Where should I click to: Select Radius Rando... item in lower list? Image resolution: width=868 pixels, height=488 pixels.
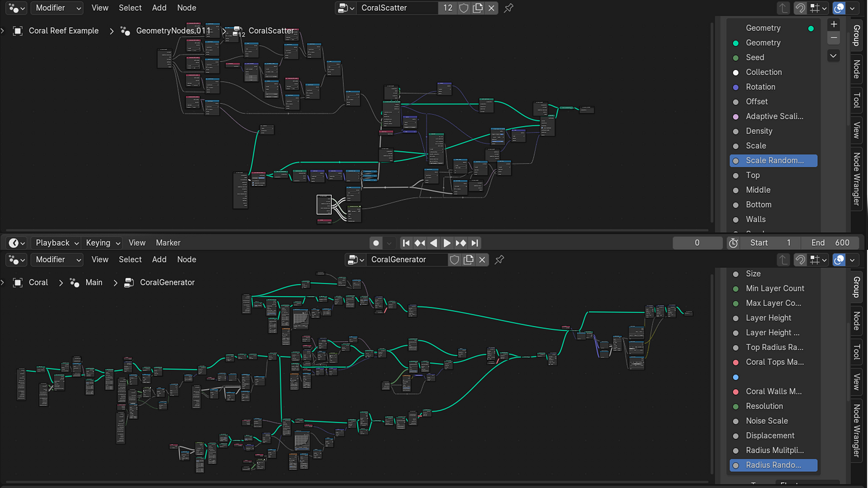coord(774,465)
